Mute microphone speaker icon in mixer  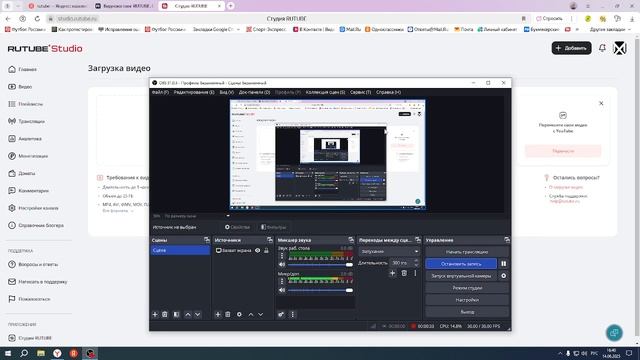tap(282, 290)
